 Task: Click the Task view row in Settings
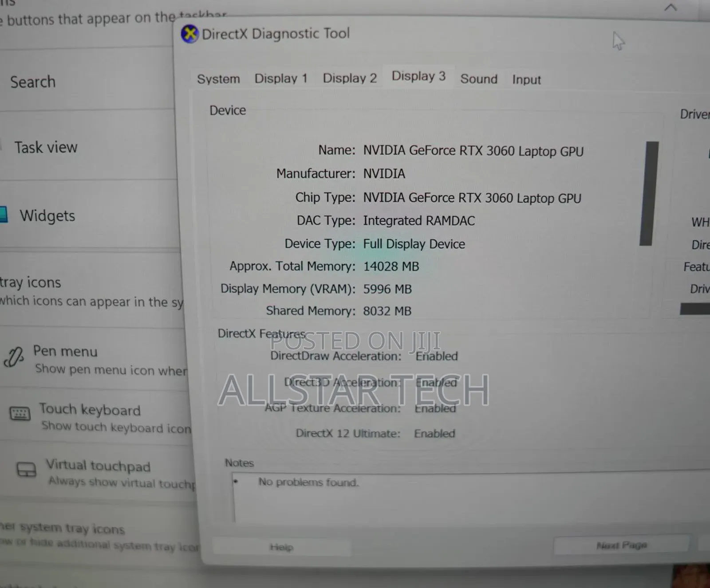[x=88, y=147]
